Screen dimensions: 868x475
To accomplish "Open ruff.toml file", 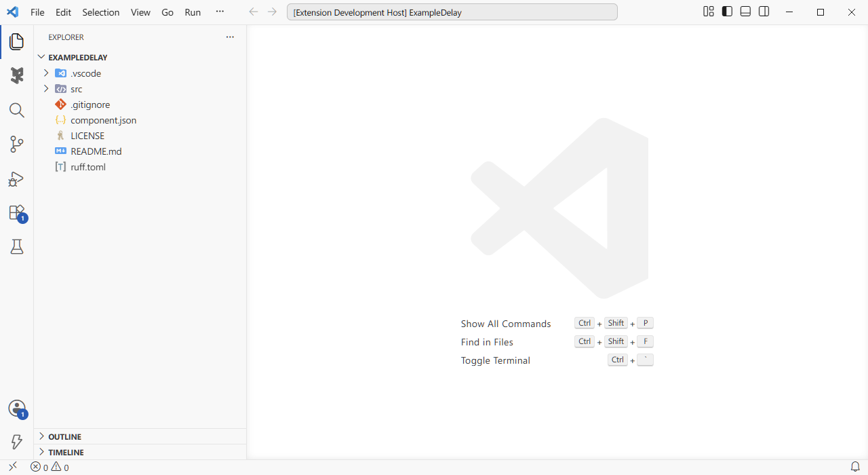I will click(x=140, y=167).
